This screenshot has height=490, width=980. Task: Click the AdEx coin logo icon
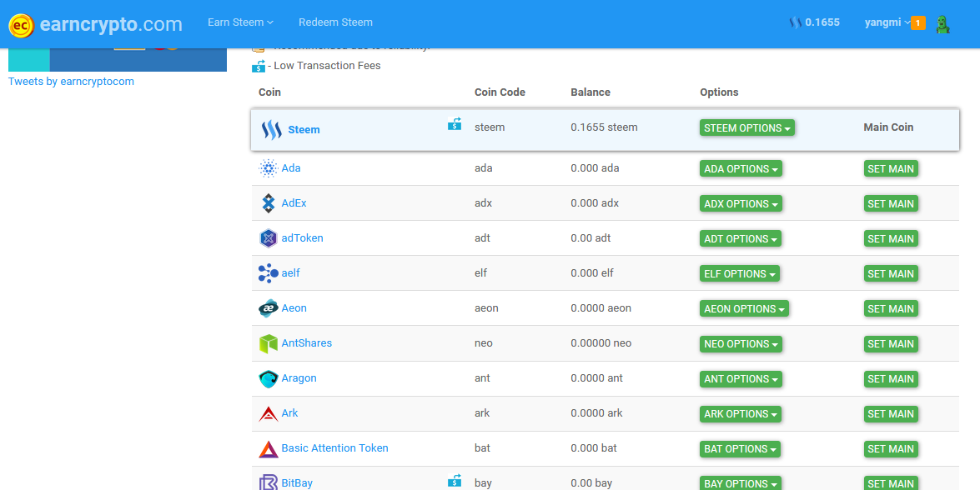tap(269, 202)
